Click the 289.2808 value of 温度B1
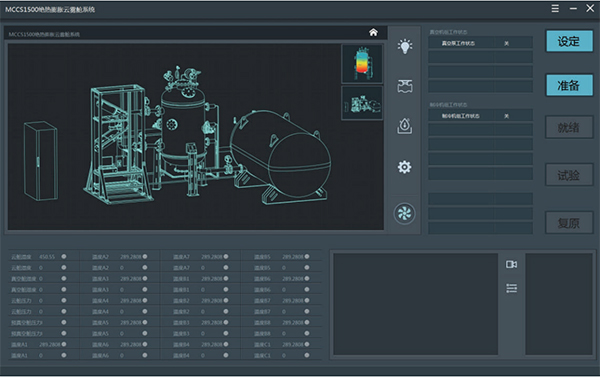This screenshot has height=377, width=600. click(212, 279)
